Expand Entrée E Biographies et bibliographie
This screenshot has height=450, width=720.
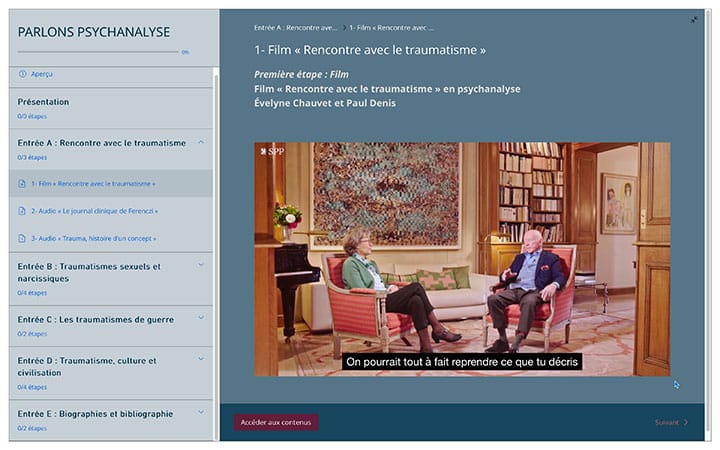click(x=201, y=412)
